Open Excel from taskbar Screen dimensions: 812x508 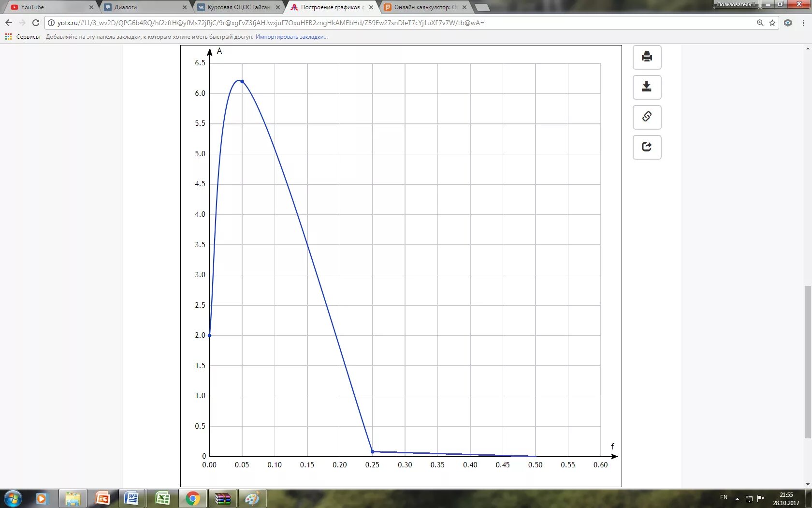click(x=162, y=498)
